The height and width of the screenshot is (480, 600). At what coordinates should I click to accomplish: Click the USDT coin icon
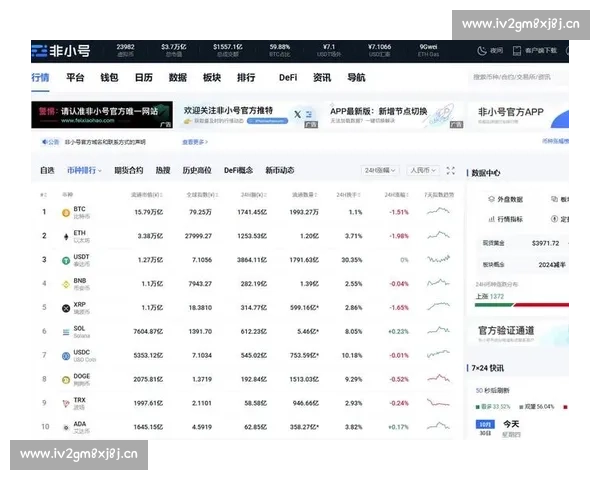tap(66, 261)
